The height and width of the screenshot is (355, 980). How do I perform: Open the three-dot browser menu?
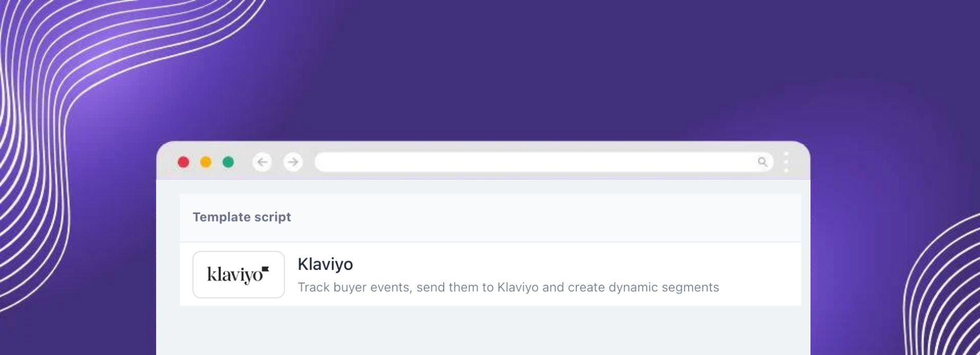[786, 162]
